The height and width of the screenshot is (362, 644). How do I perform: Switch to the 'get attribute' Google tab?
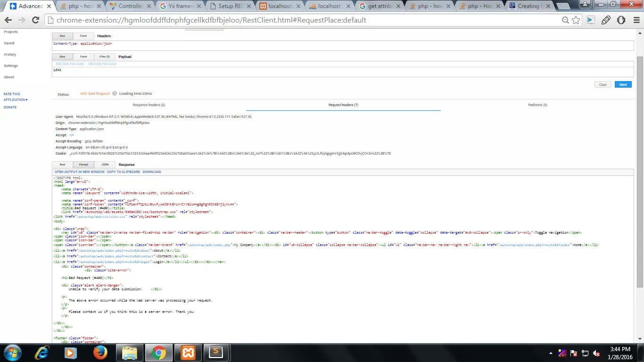[380, 6]
